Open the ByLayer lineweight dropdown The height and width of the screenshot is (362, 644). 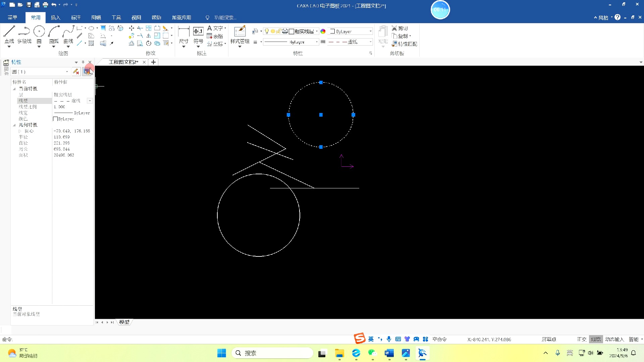317,42
